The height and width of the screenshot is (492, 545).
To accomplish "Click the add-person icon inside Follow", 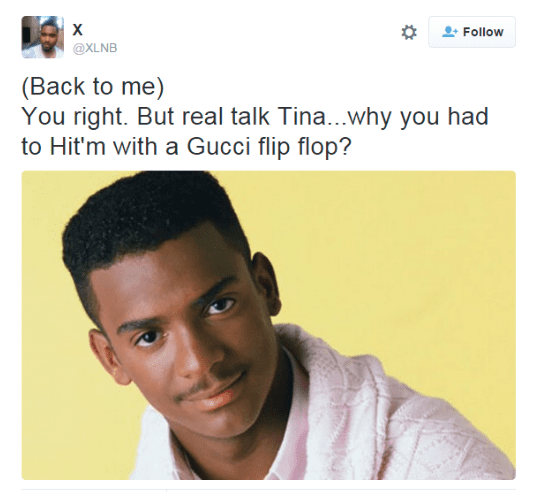I will coord(450,32).
